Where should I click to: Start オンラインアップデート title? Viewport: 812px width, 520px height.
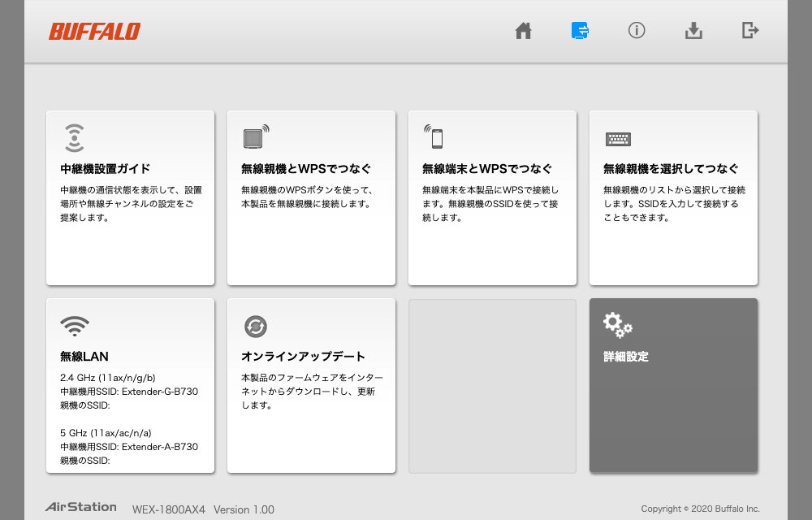pyautogui.click(x=304, y=357)
